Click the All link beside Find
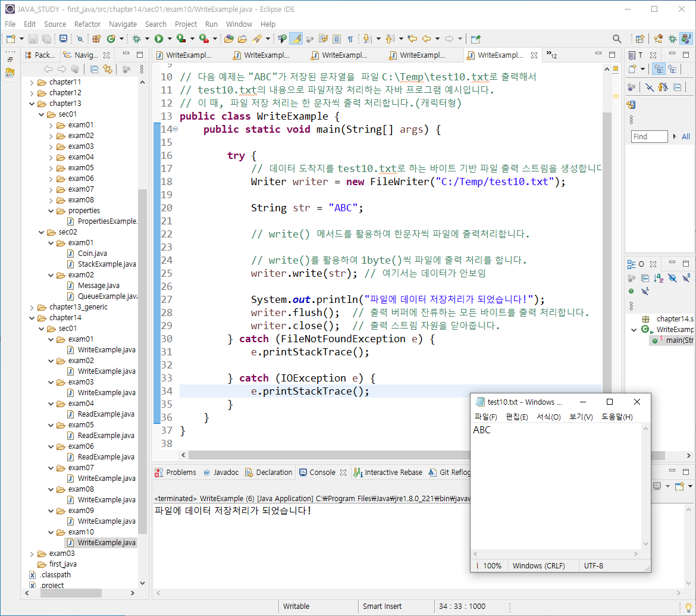The width and height of the screenshot is (696, 616). click(x=686, y=137)
